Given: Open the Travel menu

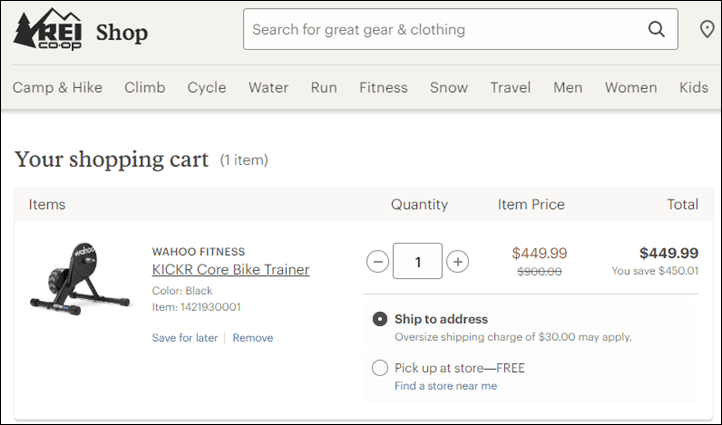Looking at the screenshot, I should click(511, 87).
